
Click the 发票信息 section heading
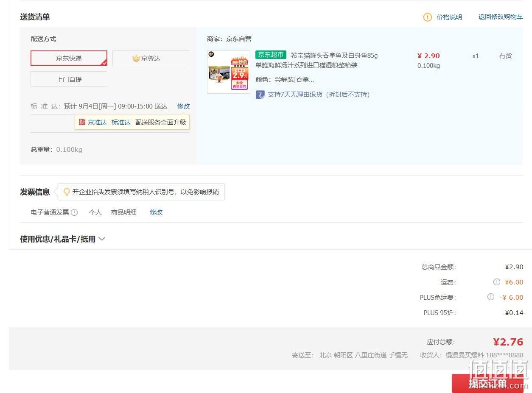[35, 192]
